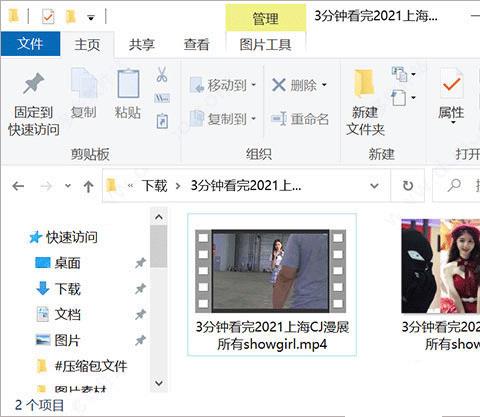Expand the address bar history dropdown

(x=375, y=186)
